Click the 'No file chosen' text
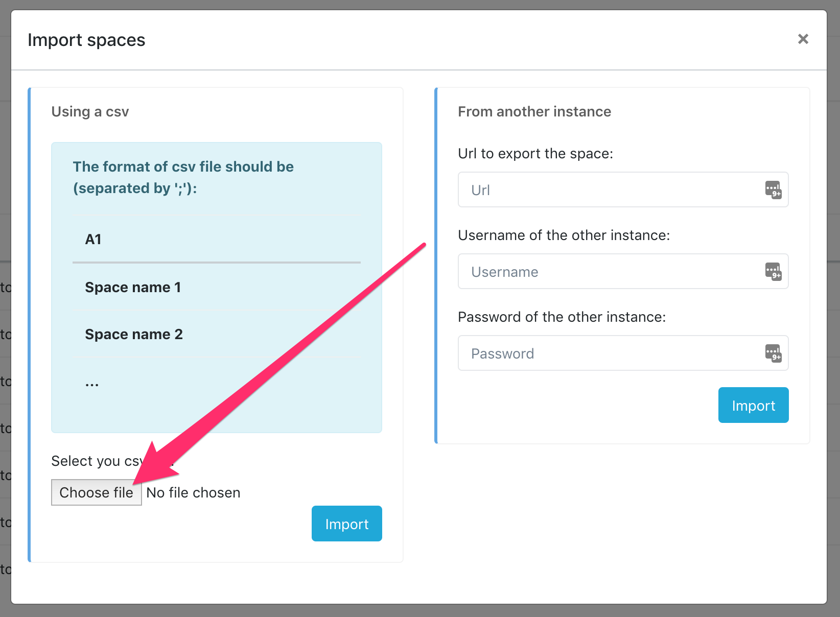The width and height of the screenshot is (840, 617). [193, 492]
